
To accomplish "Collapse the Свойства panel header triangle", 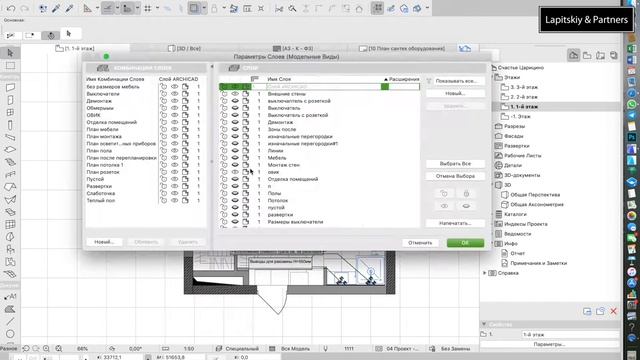I will [x=484, y=324].
